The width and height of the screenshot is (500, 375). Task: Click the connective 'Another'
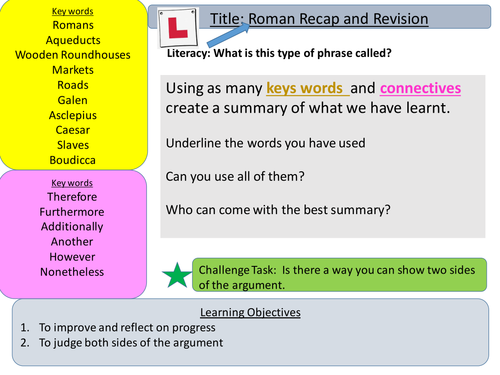tap(72, 242)
